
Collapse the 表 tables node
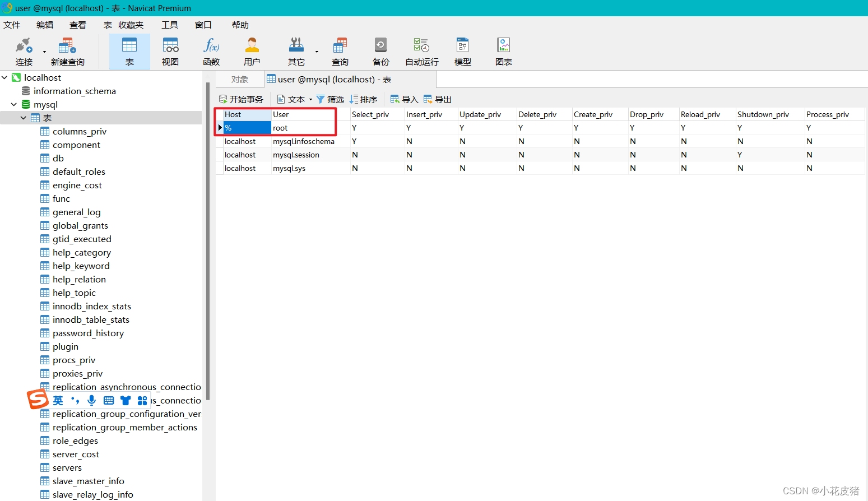24,118
